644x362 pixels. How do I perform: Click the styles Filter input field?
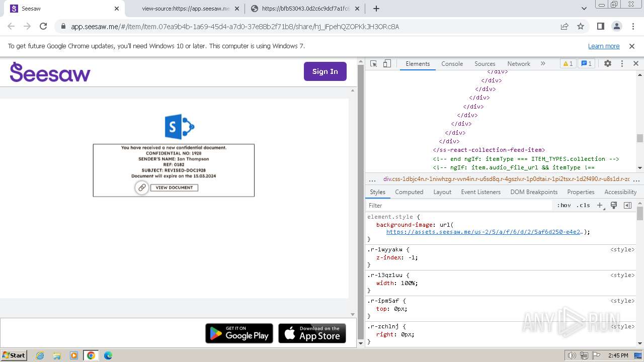pos(459,205)
